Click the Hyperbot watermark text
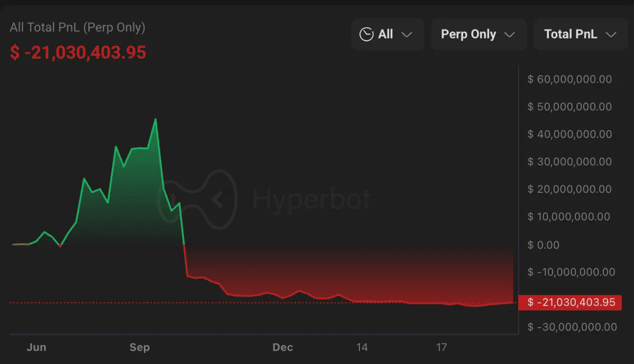The width and height of the screenshot is (634, 364). [311, 199]
